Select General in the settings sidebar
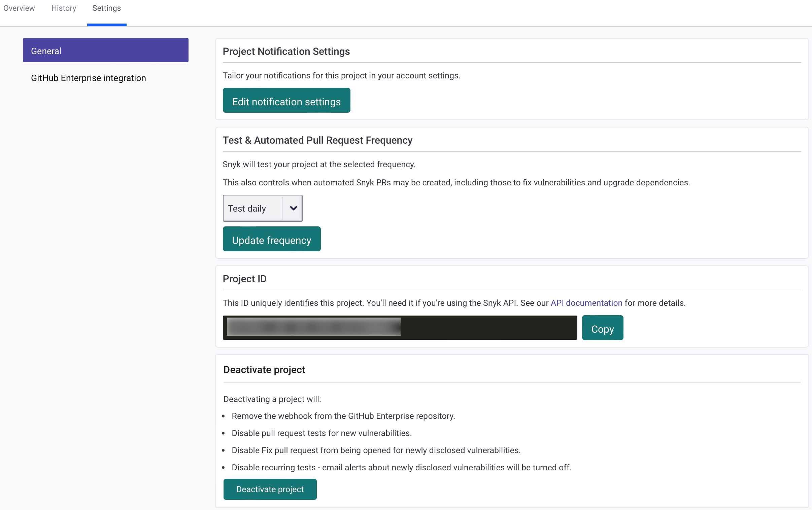812x510 pixels. (x=106, y=50)
